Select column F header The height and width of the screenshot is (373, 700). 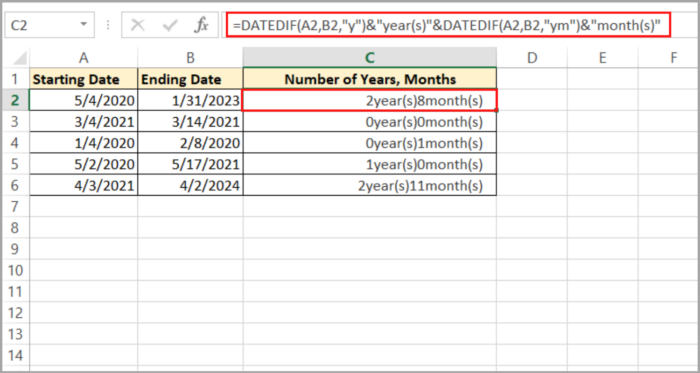coord(673,58)
